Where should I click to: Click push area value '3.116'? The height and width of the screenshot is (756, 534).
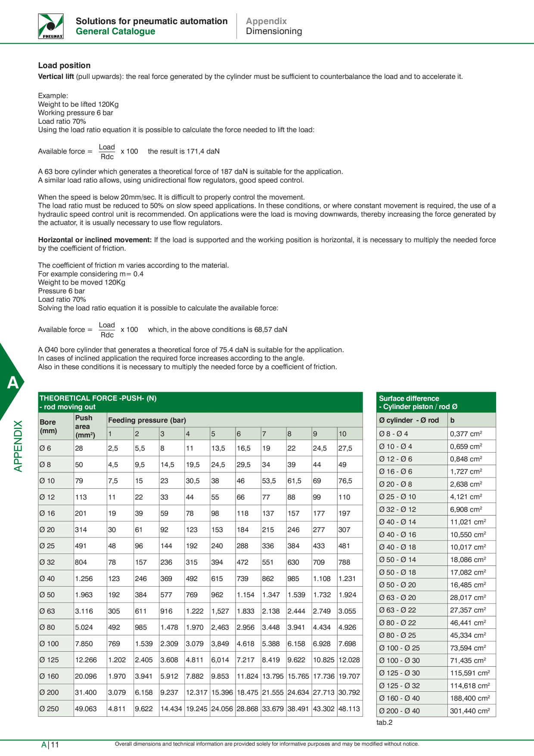[x=84, y=611]
